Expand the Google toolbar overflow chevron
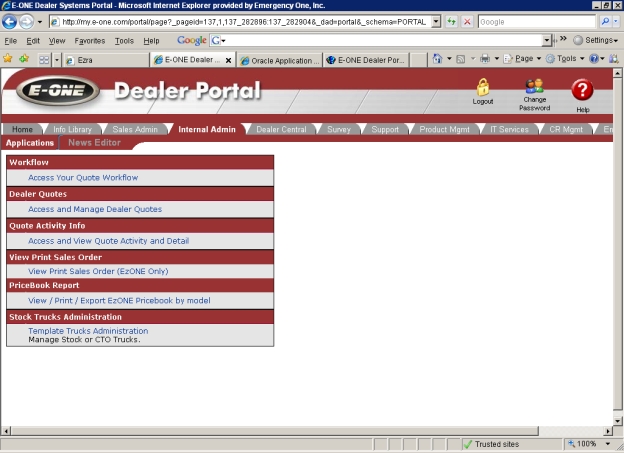This screenshot has height=453, width=624. [563, 39]
